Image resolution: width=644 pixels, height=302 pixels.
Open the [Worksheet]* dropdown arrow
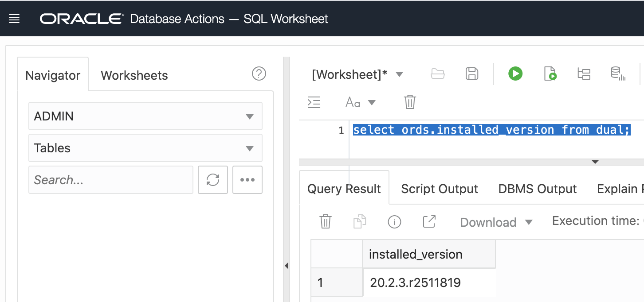tap(399, 74)
